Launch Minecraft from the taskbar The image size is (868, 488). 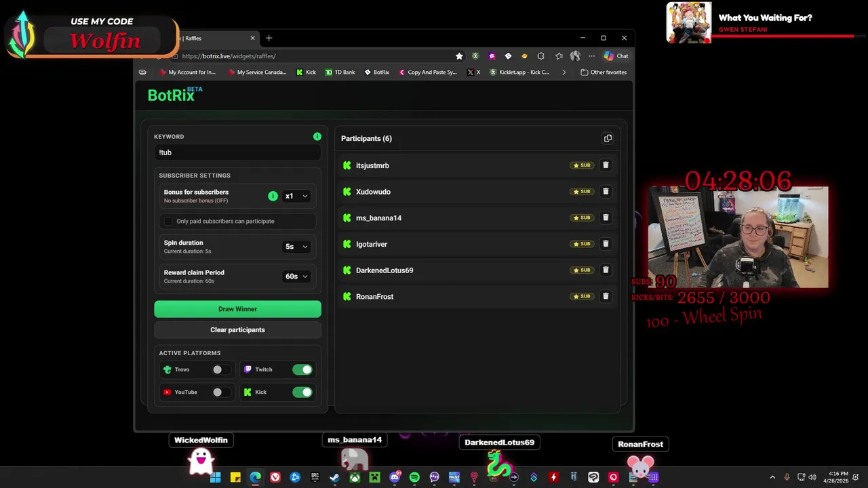click(374, 477)
